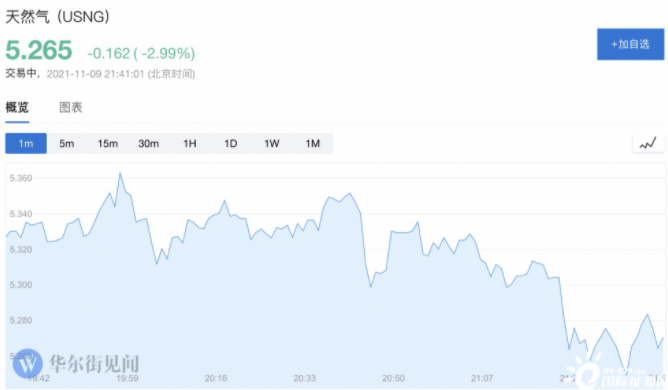The image size is (668, 390).
Task: Click the 5.265 current price
Action: coord(39,50)
